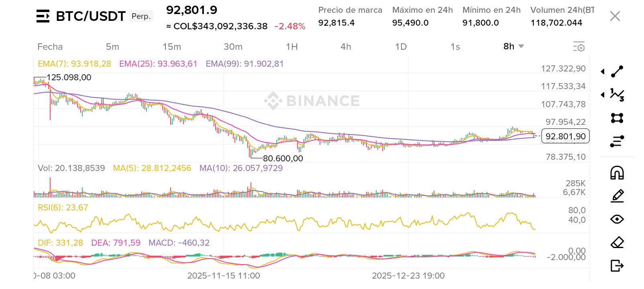Select the 1s timeframe
Viewport: 644px width, 289px height.
[455, 47]
